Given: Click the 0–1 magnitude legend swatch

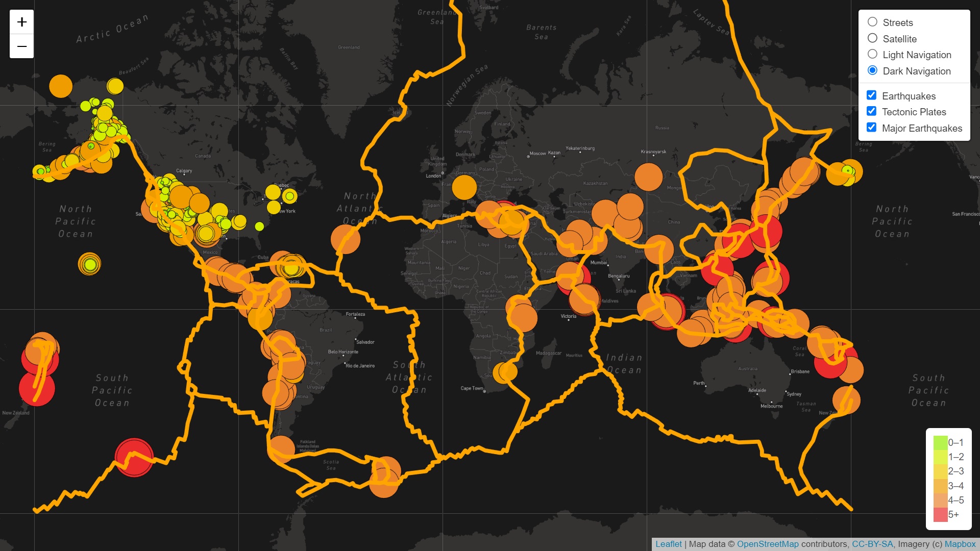Looking at the screenshot, I should pyautogui.click(x=940, y=442).
